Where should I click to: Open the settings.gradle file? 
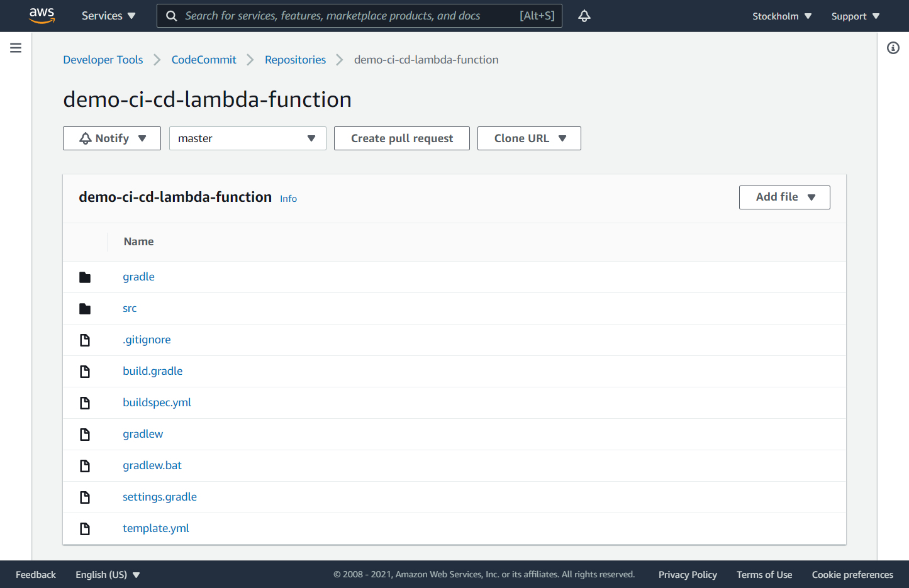[160, 497]
